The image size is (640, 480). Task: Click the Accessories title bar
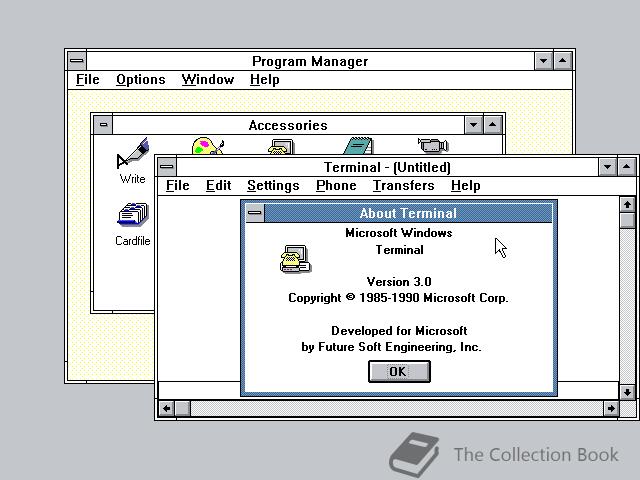(x=288, y=125)
